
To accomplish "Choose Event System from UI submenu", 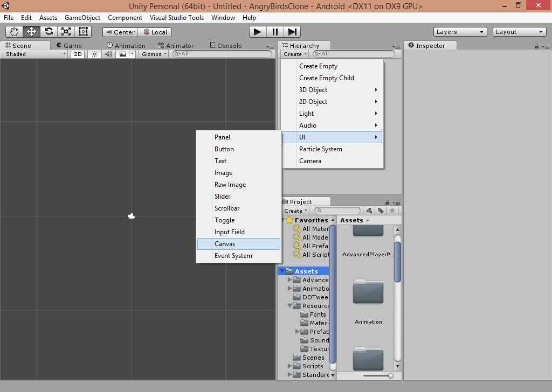I will [x=239, y=256].
